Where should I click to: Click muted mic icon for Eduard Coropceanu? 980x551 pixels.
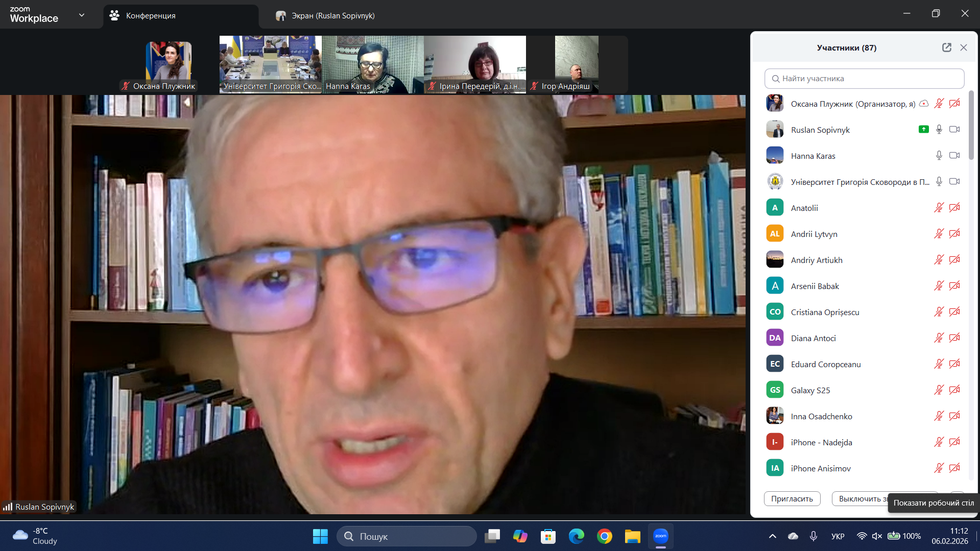939,364
